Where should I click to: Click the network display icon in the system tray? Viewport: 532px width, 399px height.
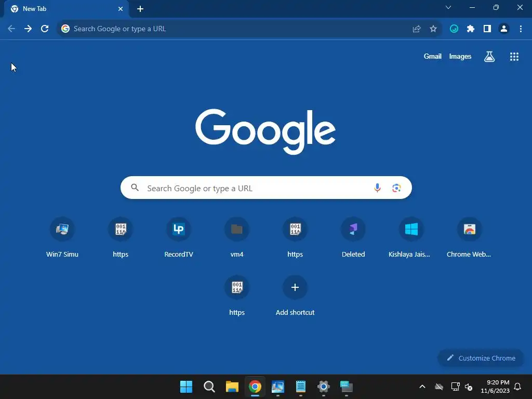[x=455, y=387]
